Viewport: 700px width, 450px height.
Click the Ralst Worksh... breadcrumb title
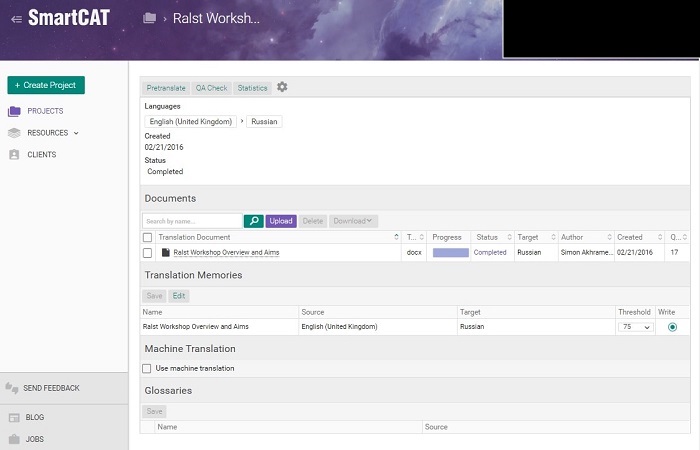pos(216,18)
